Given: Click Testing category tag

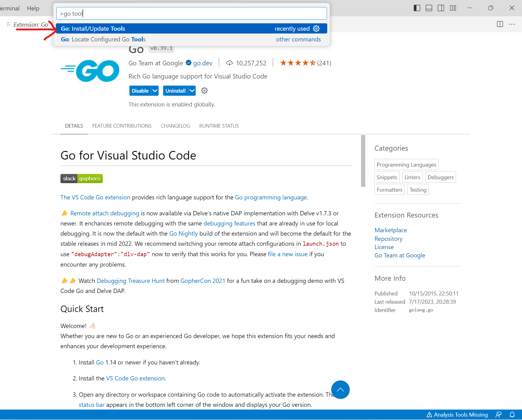Looking at the screenshot, I should (418, 190).
